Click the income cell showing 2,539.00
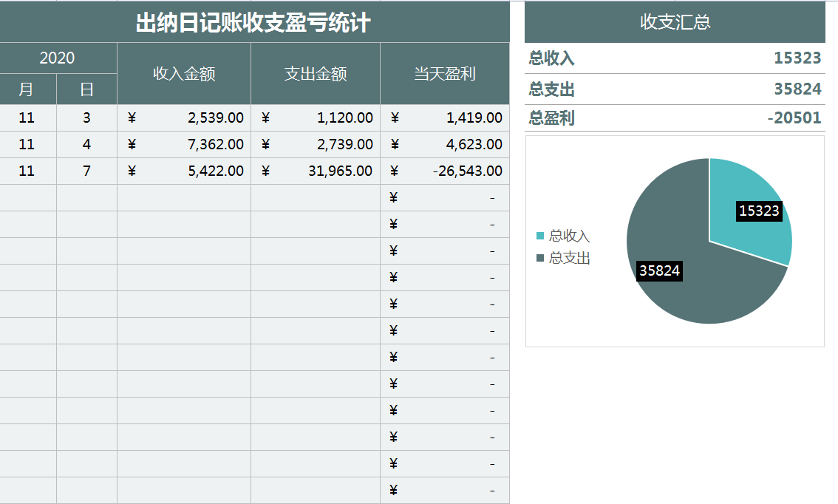Image resolution: width=838 pixels, height=504 pixels. click(184, 118)
